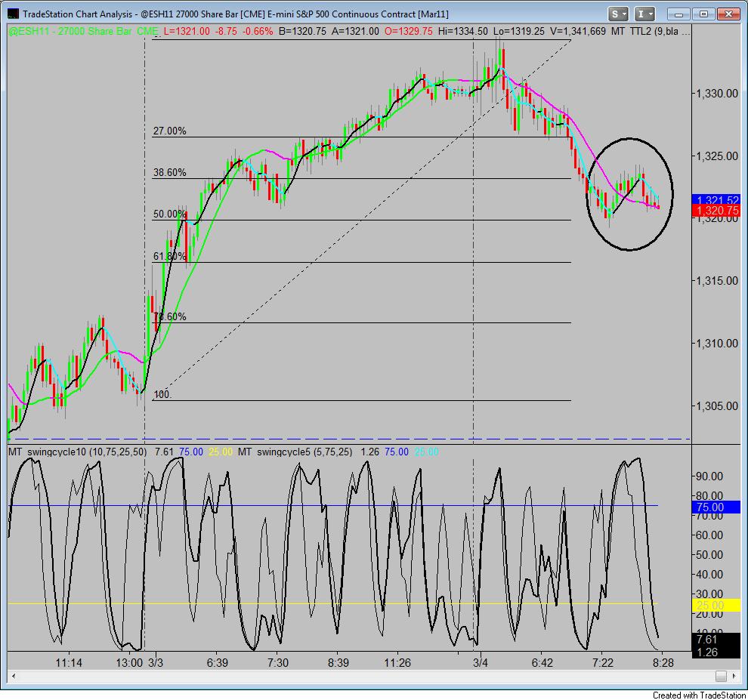Image resolution: width=748 pixels, height=700 pixels.
Task: Select the 50.00% Fibonacci retracement label
Action: 169,214
